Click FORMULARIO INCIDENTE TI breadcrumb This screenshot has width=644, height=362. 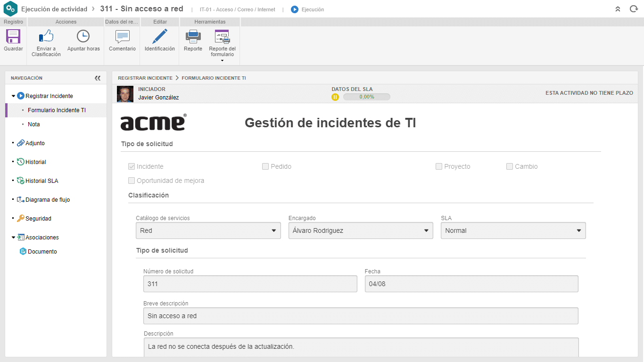[x=214, y=78]
